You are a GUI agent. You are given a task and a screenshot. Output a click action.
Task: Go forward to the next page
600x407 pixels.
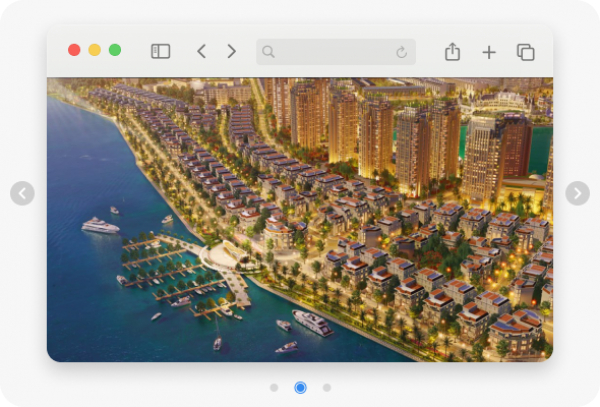point(231,51)
